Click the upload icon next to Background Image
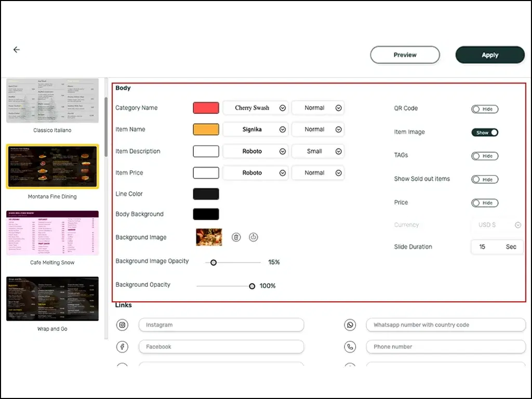Screen dimensions: 532x399 coord(253,237)
